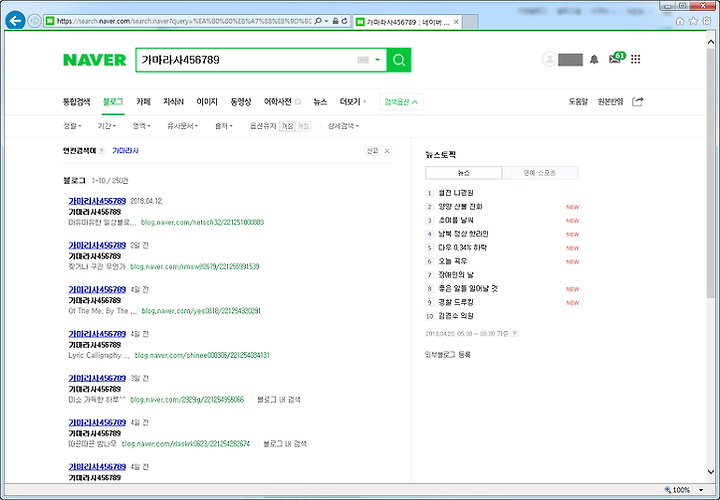Open the related search term 가마라사
The width and height of the screenshot is (720, 500).
125,151
